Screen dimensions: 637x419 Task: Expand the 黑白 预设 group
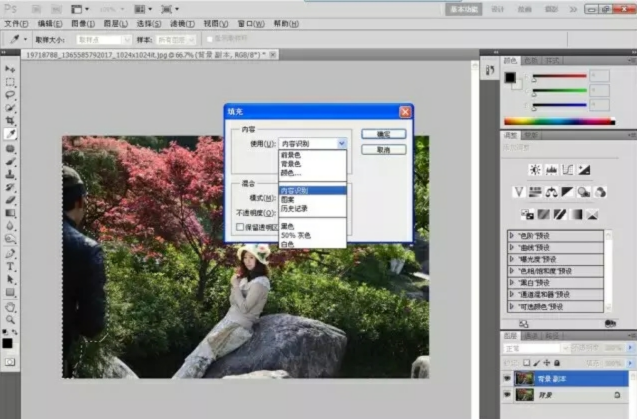pos(511,282)
